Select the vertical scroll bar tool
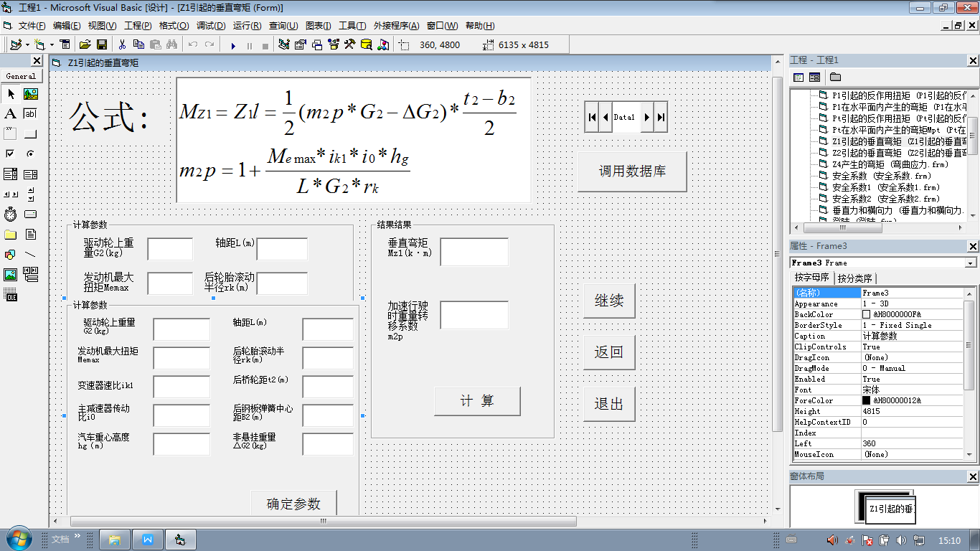 [x=30, y=194]
